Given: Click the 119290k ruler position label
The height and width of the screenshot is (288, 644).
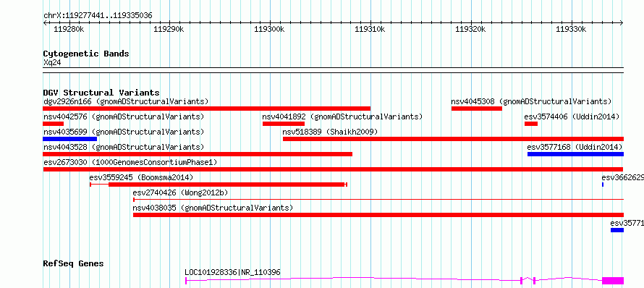Looking at the screenshot, I should point(169,29).
